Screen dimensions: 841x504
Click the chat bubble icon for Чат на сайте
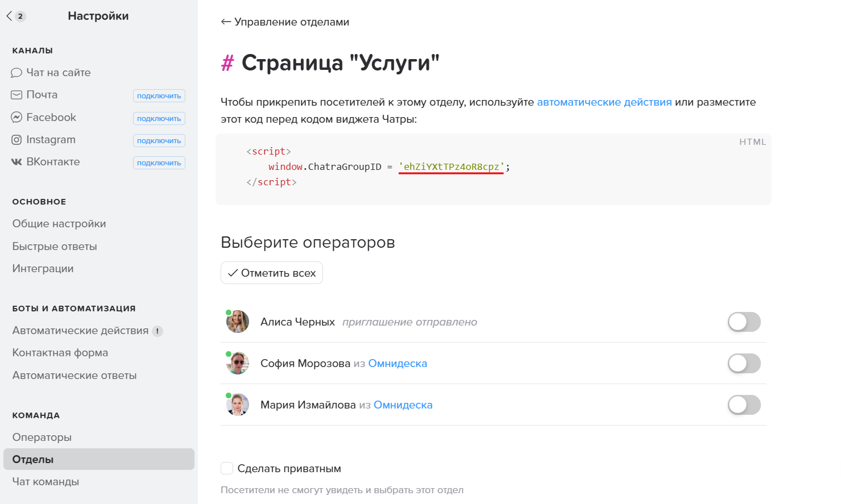pyautogui.click(x=16, y=73)
